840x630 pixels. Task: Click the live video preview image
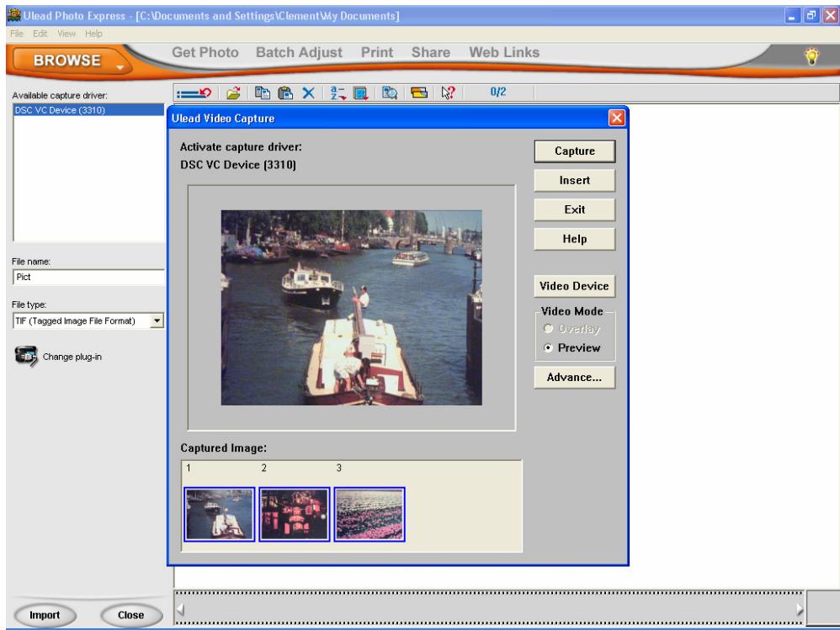tap(352, 308)
